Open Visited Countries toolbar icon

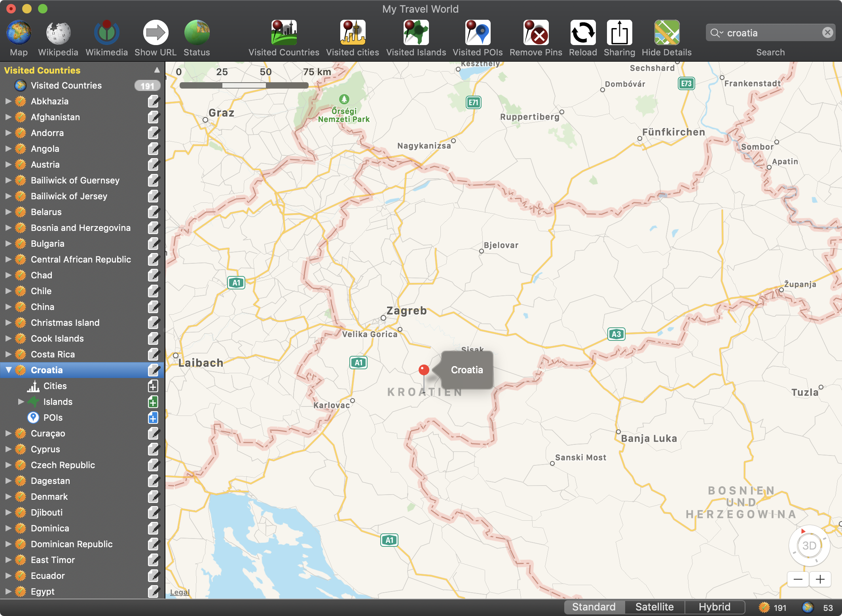click(284, 32)
